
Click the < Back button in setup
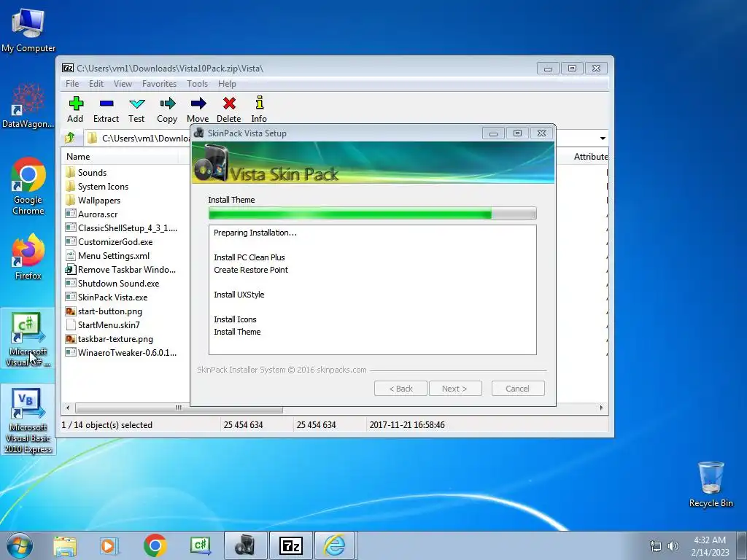pos(400,389)
